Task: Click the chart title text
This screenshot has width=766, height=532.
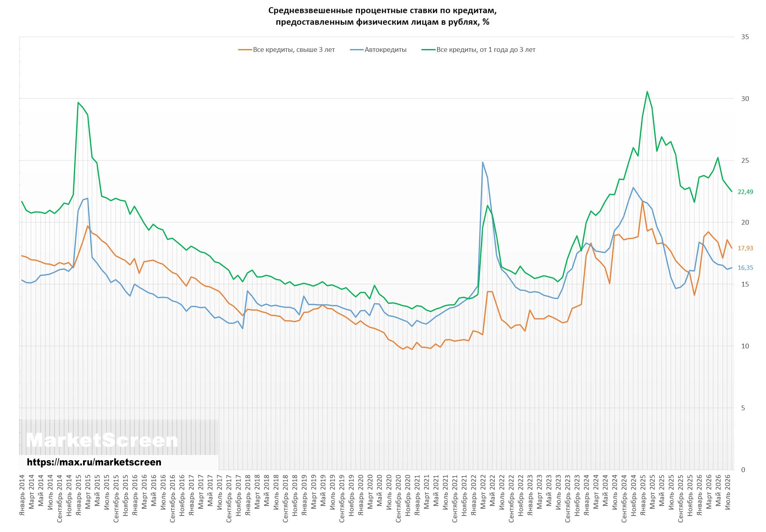Action: [x=383, y=16]
